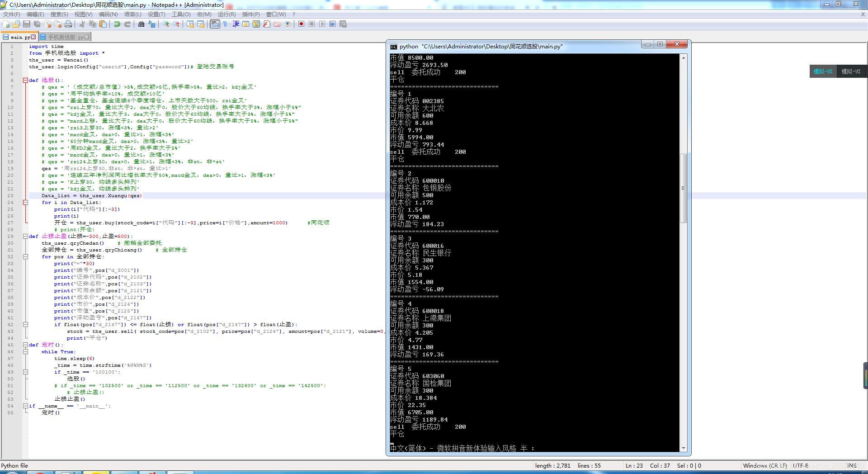
Task: Collapse def 定时 fold at line 45
Action: pos(25,345)
